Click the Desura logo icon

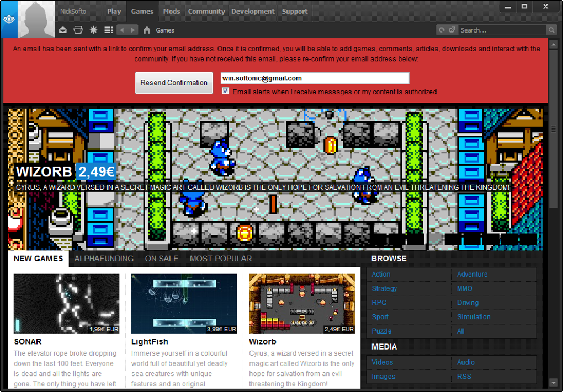[x=9, y=19]
